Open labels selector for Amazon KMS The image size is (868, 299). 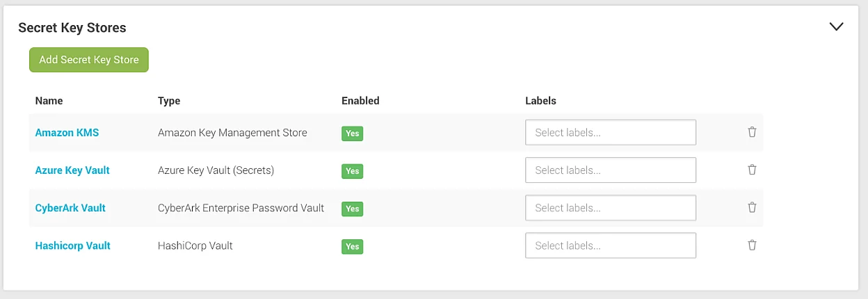611,132
